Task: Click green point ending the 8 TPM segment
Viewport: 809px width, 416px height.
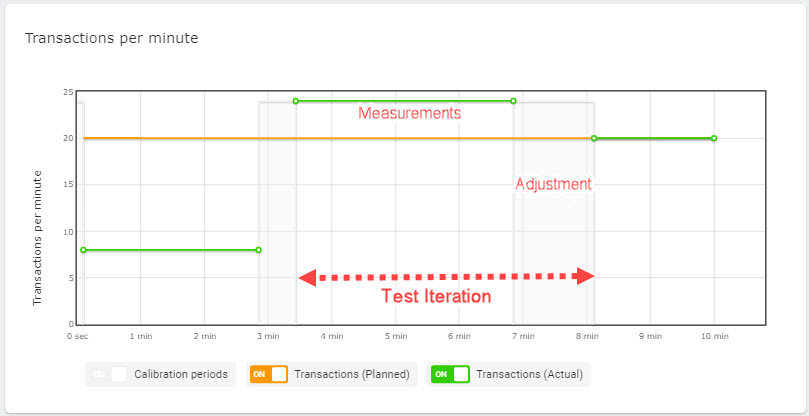Action: click(x=259, y=250)
